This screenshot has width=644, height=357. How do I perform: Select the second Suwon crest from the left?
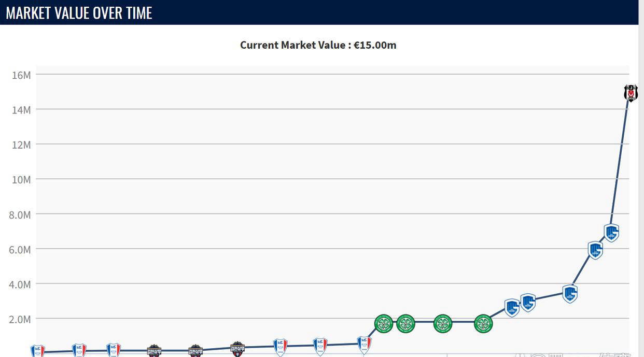click(x=79, y=350)
